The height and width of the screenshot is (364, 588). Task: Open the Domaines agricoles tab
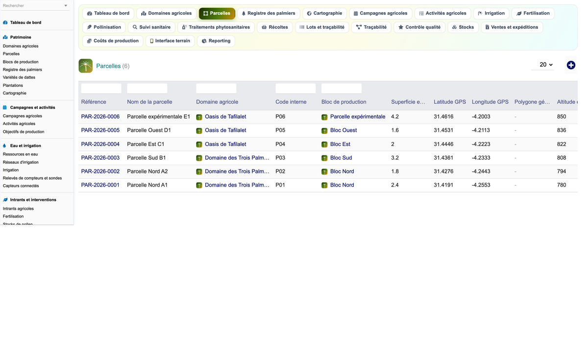point(167,13)
